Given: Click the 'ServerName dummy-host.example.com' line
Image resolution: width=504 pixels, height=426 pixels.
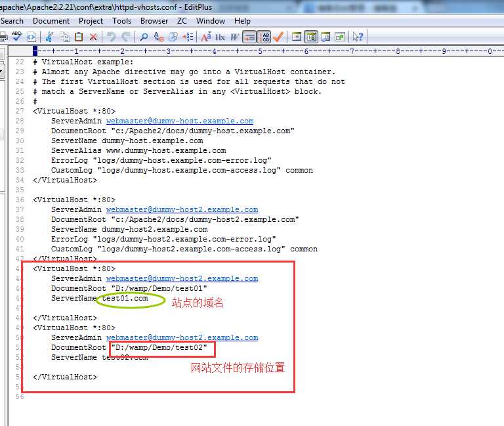Looking at the screenshot, I should tap(127, 141).
